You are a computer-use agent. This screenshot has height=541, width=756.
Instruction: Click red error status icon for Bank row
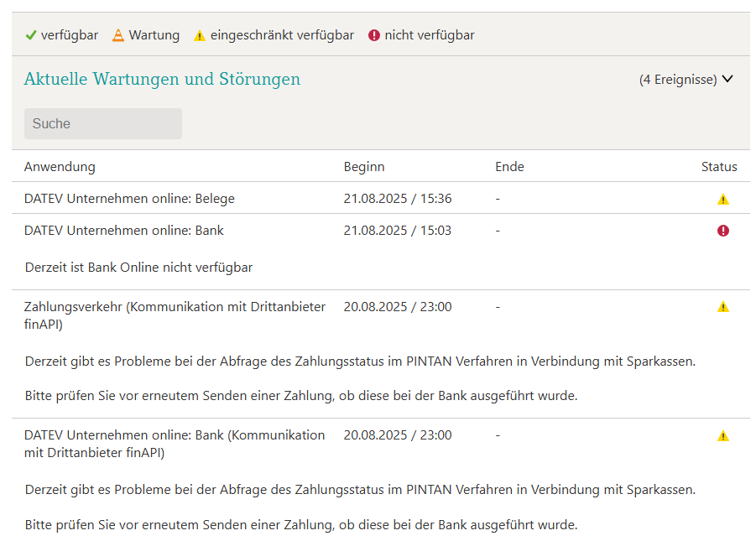tap(723, 231)
